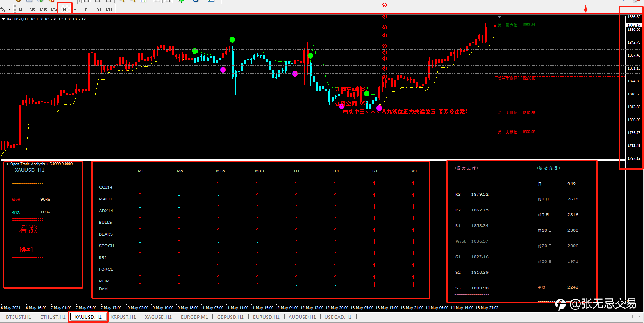
Task: Go to the AUDUSD,H1 chart tab
Action: tap(302, 317)
